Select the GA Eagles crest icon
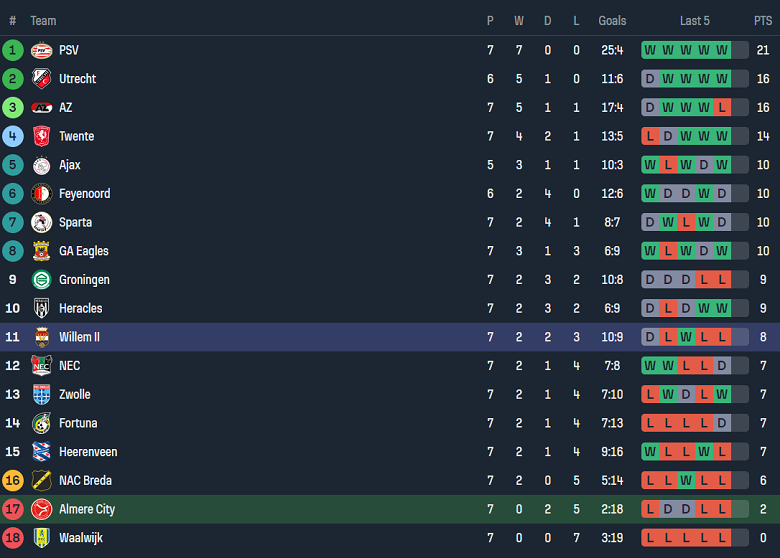Screen dimensions: 780x558 (41, 251)
